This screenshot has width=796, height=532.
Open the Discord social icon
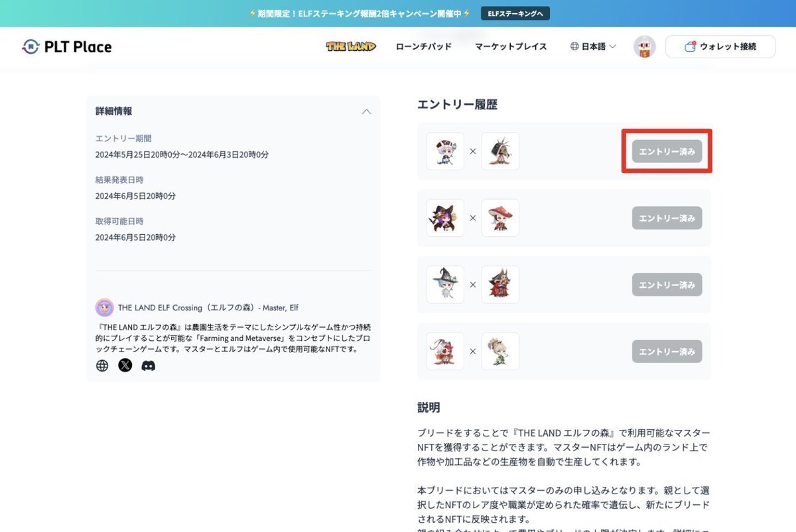(x=149, y=366)
